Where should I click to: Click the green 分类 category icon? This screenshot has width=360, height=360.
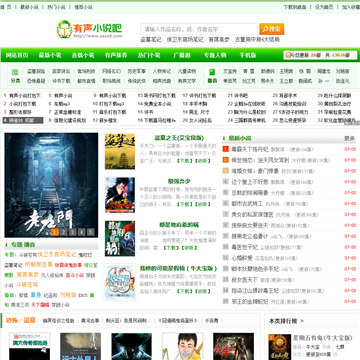[15, 75]
